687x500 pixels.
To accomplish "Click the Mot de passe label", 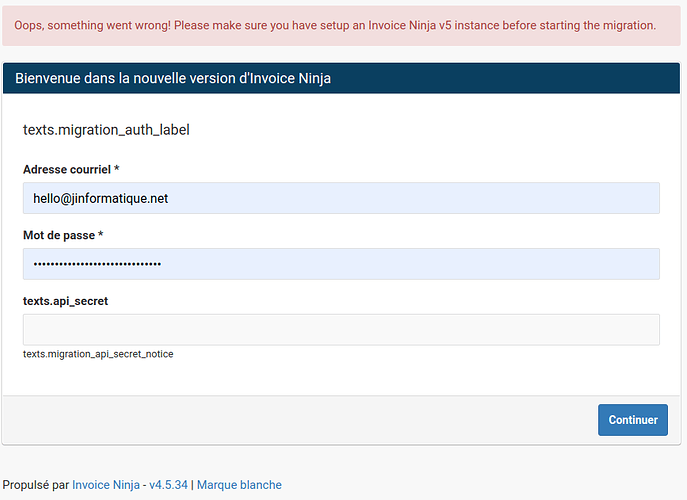I will point(59,235).
